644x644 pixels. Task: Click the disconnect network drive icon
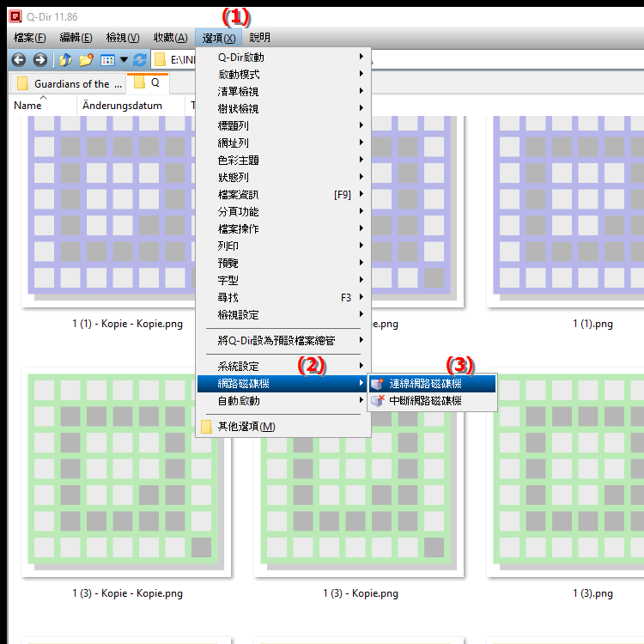pos(377,401)
